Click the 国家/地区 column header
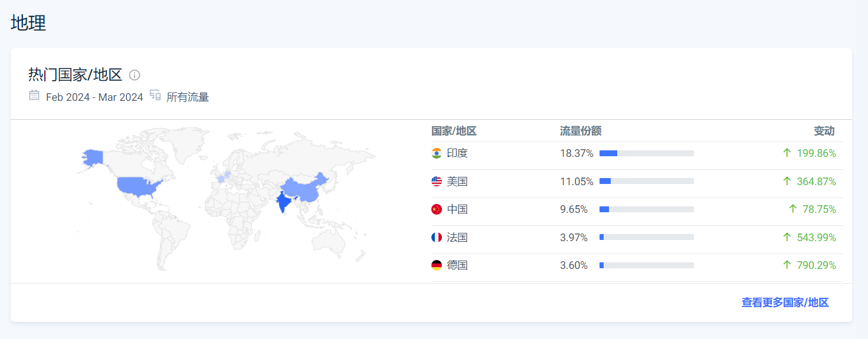This screenshot has height=339, width=868. coord(454,131)
